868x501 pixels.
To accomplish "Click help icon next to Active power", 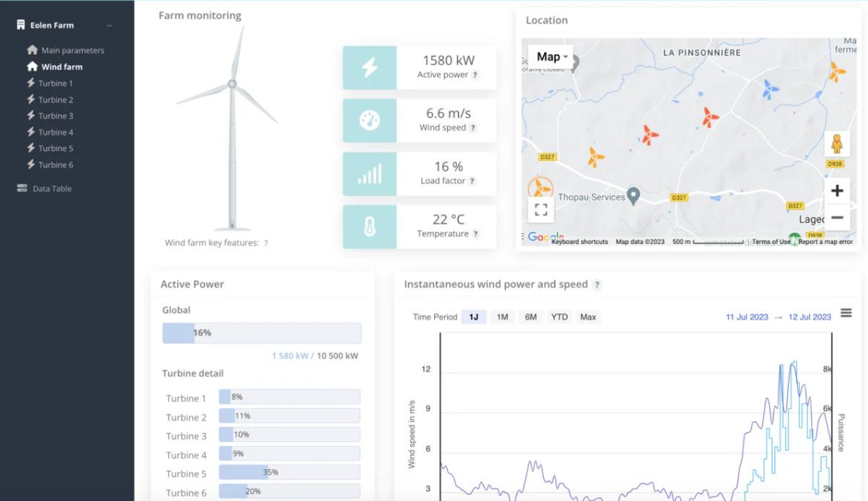I will (x=475, y=75).
